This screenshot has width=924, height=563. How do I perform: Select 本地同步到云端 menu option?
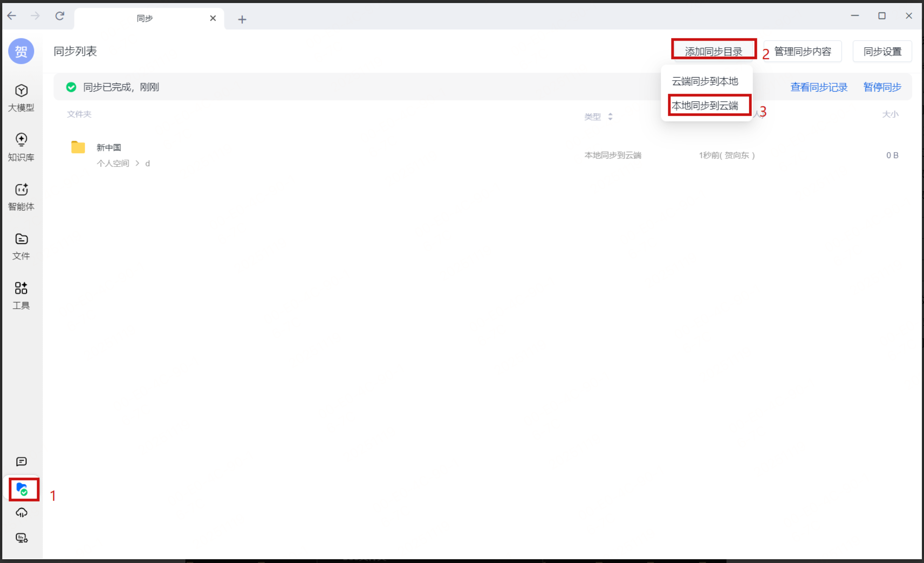click(705, 106)
